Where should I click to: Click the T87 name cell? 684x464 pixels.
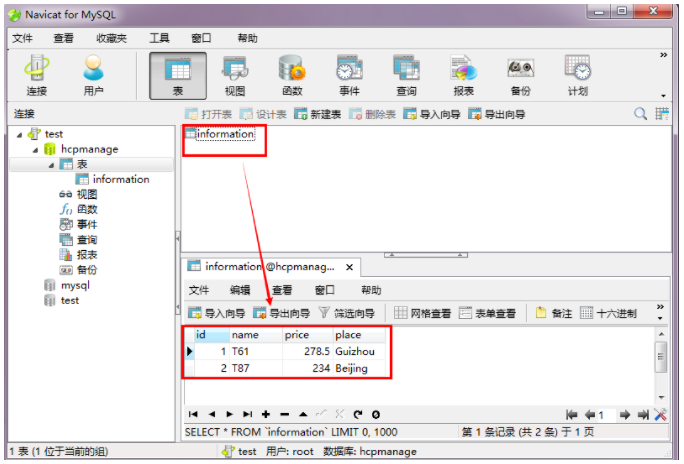pyautogui.click(x=256, y=368)
